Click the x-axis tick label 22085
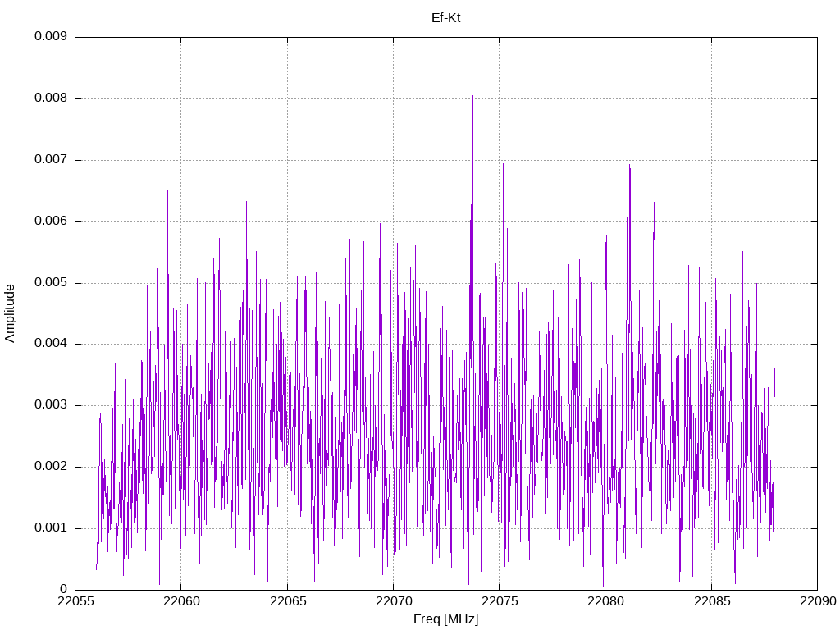The width and height of the screenshot is (840, 630). pos(712,601)
